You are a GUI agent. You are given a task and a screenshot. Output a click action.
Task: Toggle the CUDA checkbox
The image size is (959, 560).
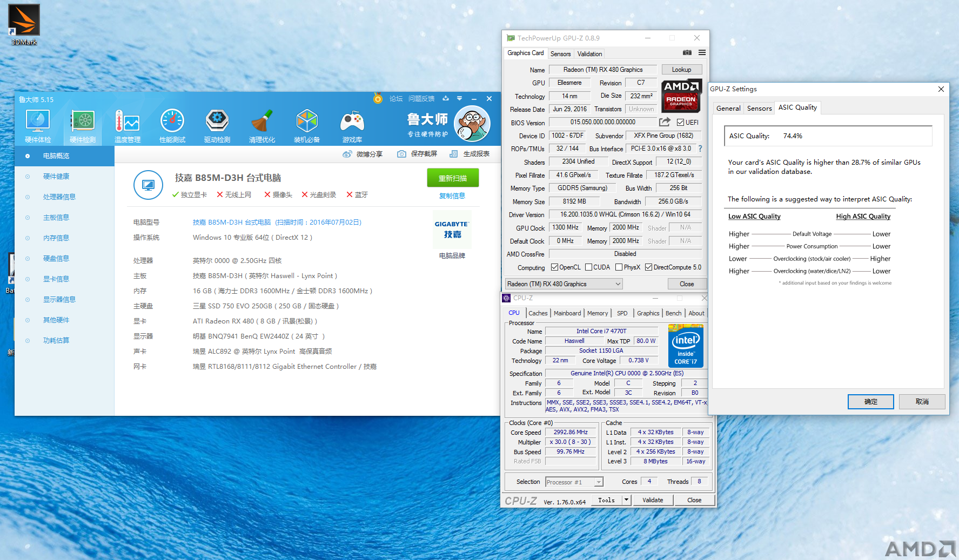[x=588, y=267]
